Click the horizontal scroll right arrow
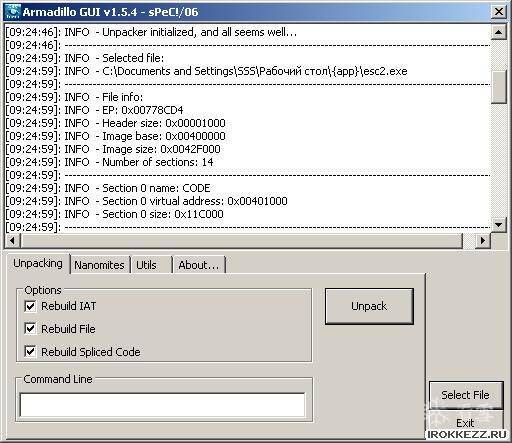 (483, 240)
